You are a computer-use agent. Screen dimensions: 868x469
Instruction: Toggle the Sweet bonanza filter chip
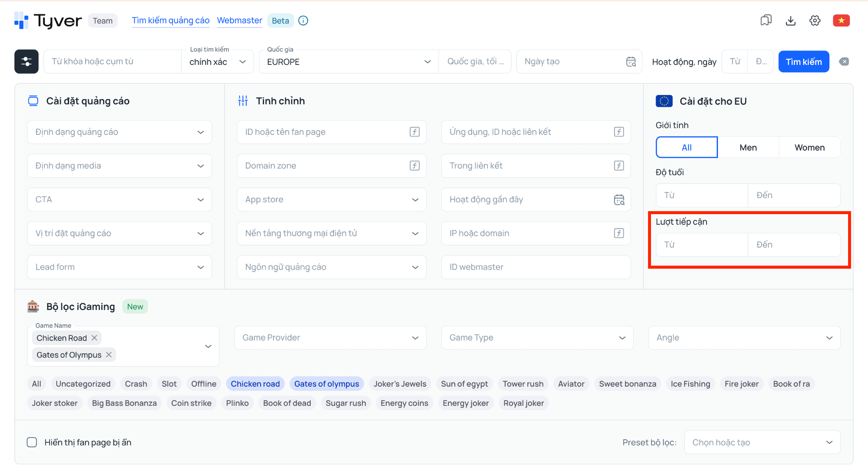click(627, 384)
